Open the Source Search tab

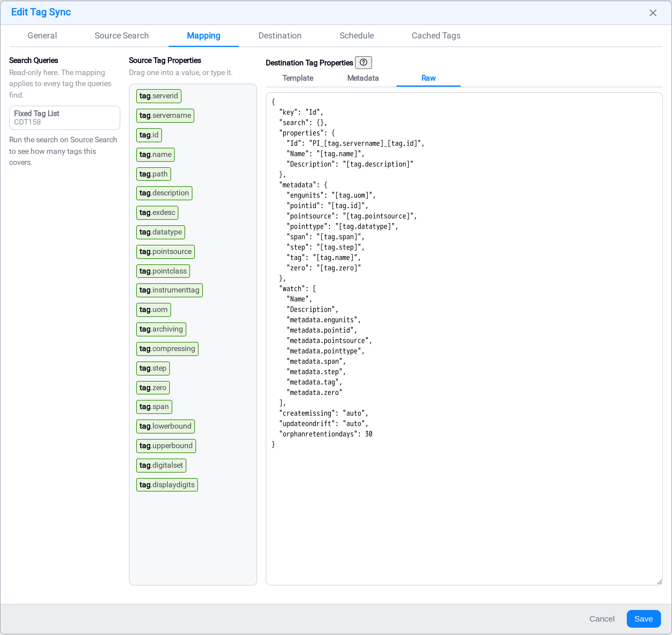122,35
